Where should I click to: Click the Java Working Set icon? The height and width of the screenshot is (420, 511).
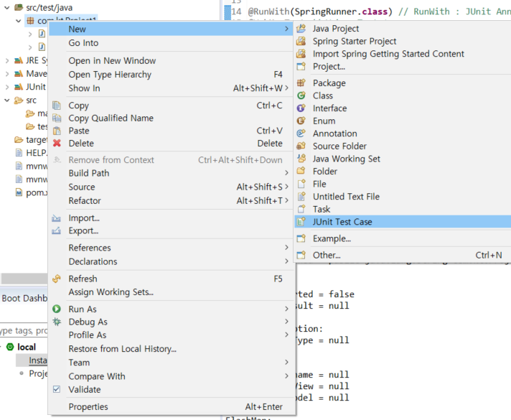coord(301,159)
